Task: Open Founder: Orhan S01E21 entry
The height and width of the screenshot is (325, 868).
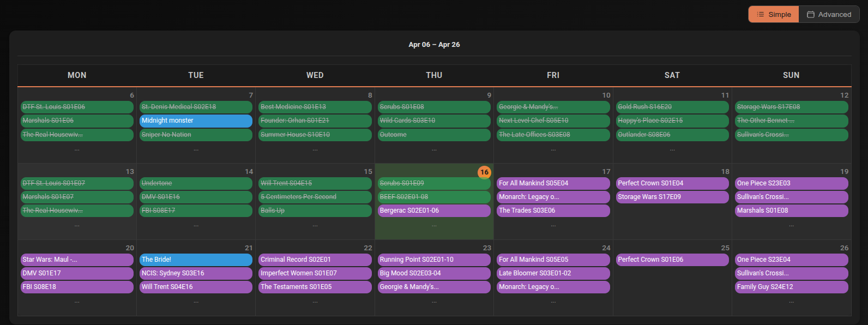Action: click(x=315, y=121)
